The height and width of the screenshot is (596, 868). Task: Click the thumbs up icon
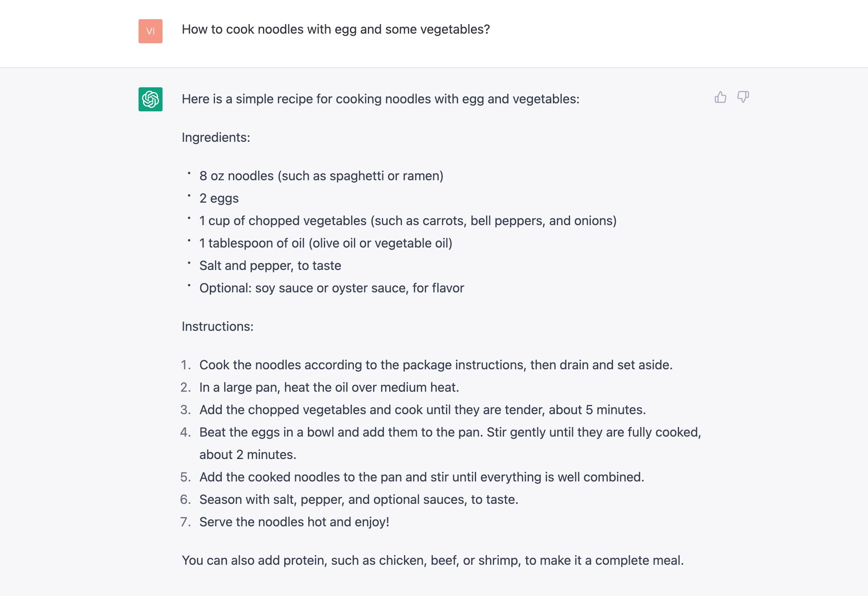(x=720, y=97)
